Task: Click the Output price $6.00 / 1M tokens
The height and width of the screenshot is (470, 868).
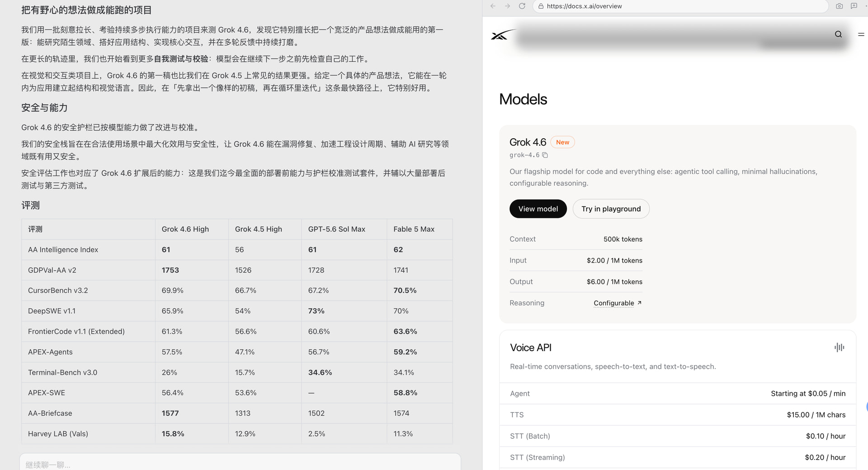Action: point(614,282)
